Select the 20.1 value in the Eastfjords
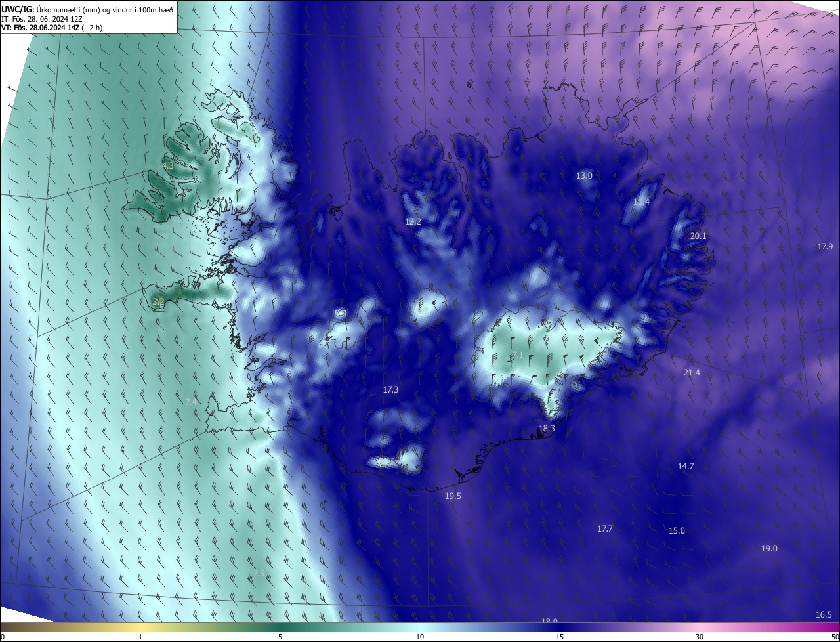 point(698,236)
